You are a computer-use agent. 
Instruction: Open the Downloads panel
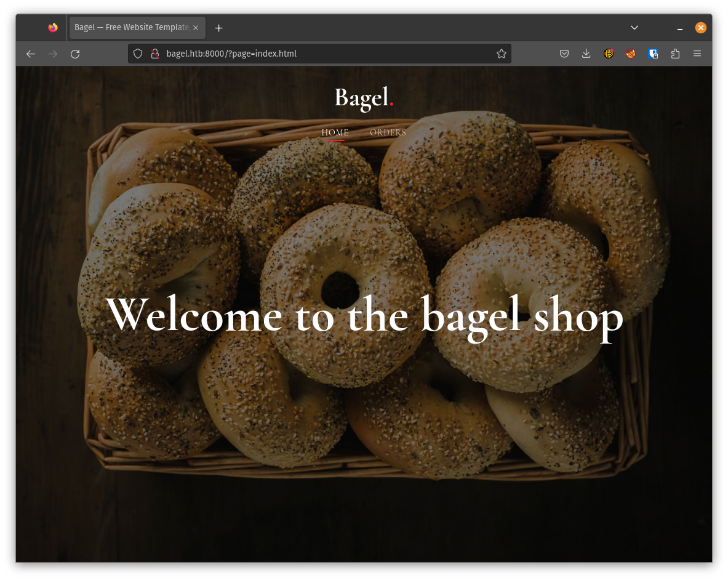coord(586,54)
